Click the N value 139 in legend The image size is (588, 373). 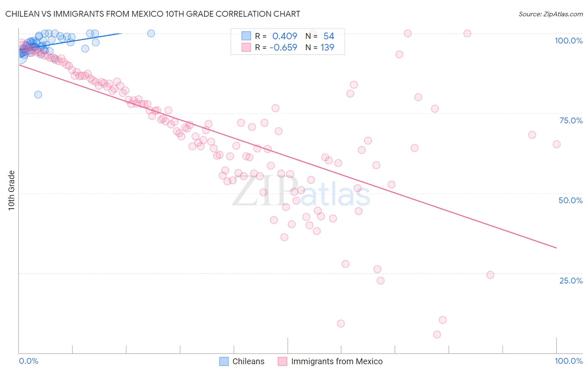(x=327, y=47)
